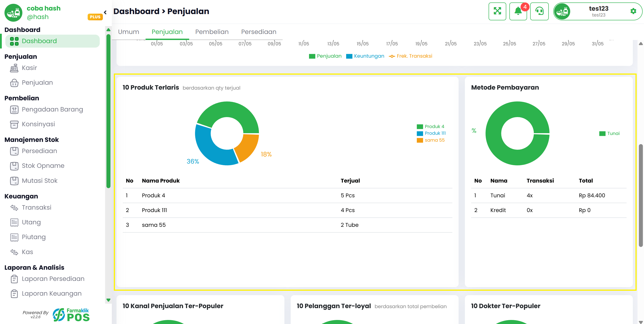
Task: Open Dashboard in the sidebar
Action: (x=53, y=41)
